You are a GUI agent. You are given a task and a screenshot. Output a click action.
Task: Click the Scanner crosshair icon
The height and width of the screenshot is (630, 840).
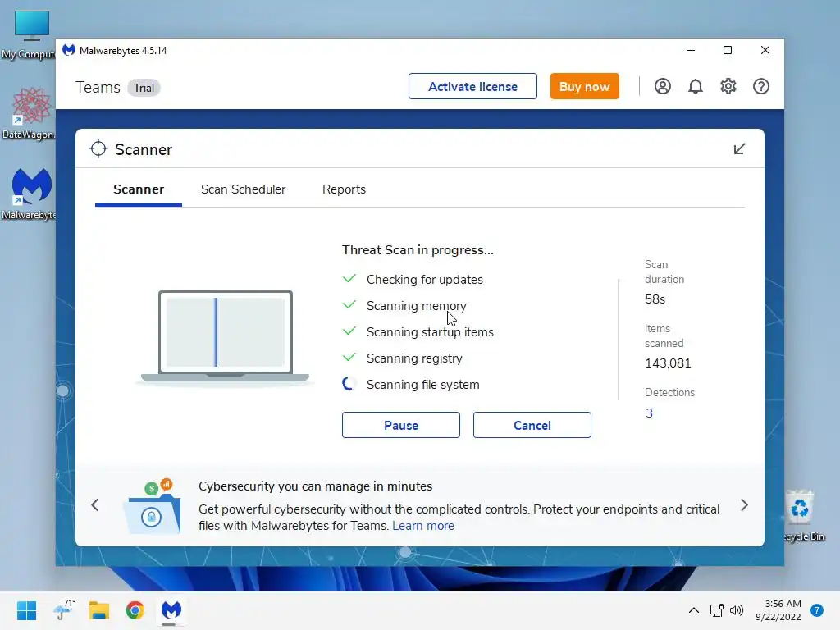pos(98,149)
